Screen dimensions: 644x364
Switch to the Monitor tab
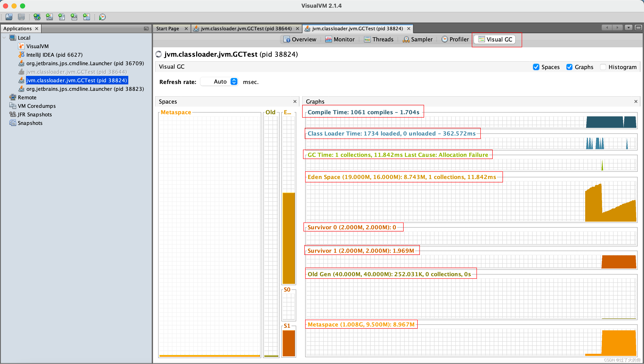[340, 39]
